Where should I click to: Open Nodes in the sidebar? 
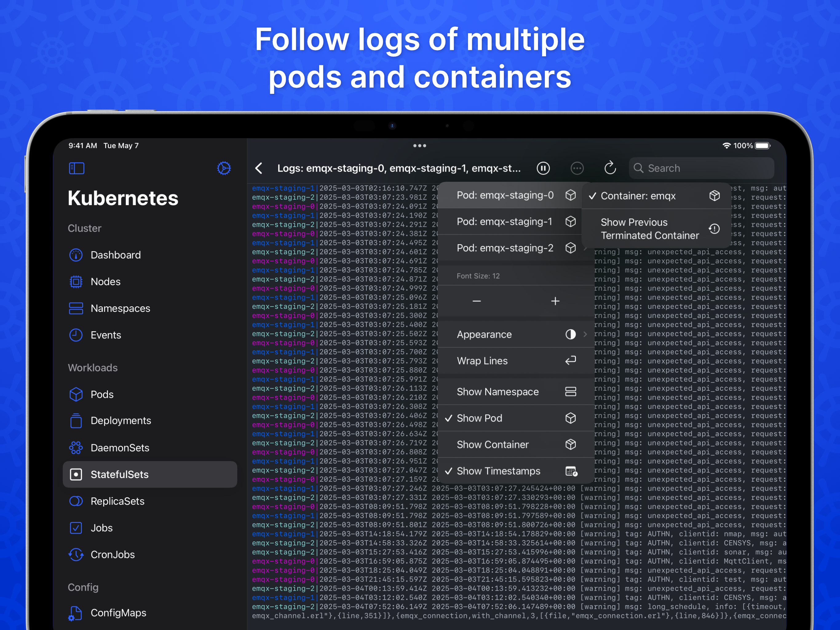pyautogui.click(x=105, y=281)
